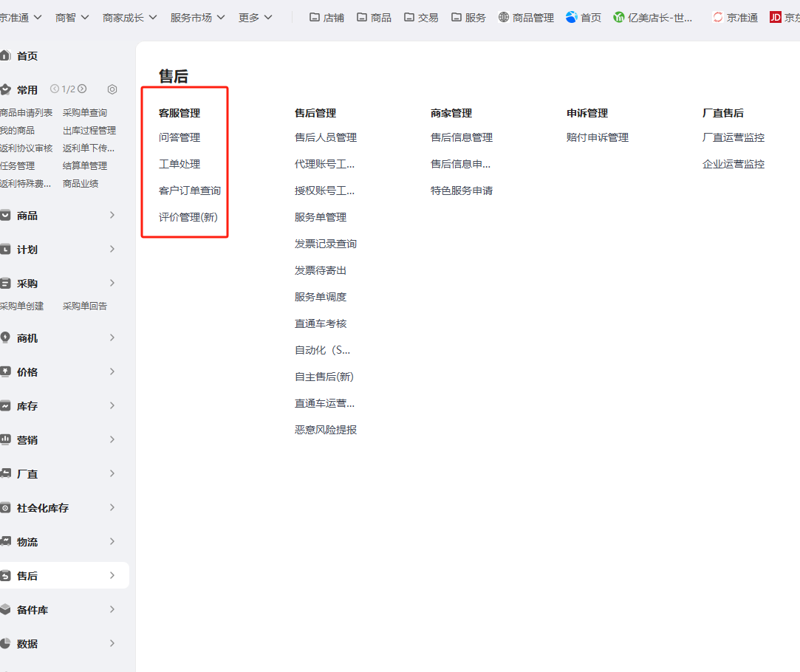Click the globe icon for 商品管理 bookmark
This screenshot has height=672, width=800.
504,17
